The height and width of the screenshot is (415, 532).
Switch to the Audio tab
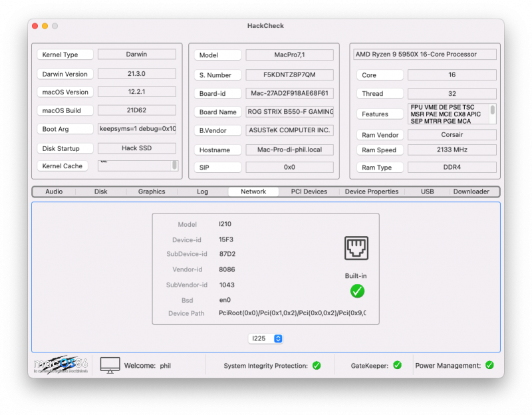(x=54, y=192)
